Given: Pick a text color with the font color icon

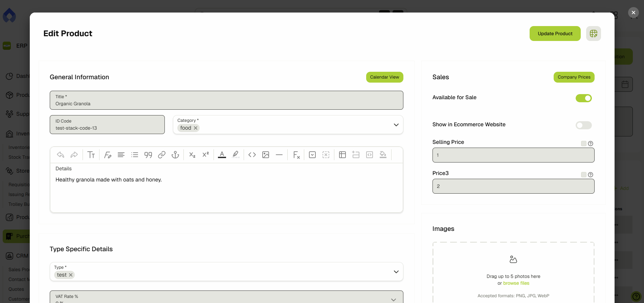Looking at the screenshot, I should tap(222, 155).
